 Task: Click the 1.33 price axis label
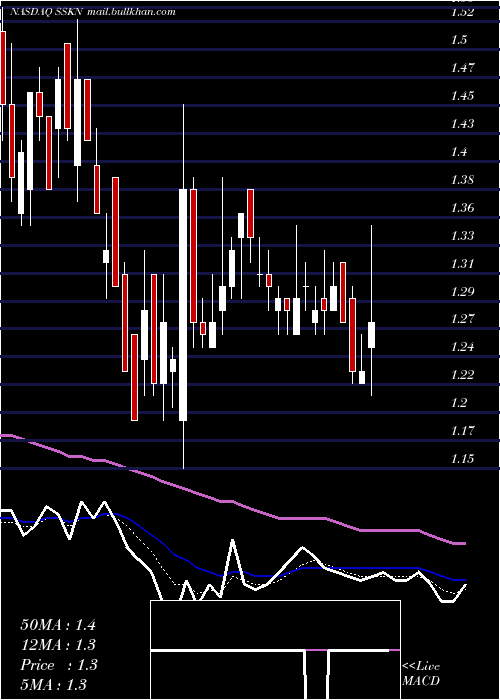click(x=462, y=235)
